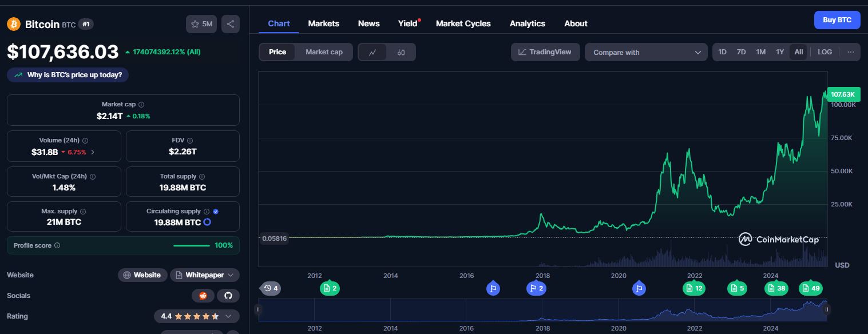Set chart range to All

[x=799, y=52]
